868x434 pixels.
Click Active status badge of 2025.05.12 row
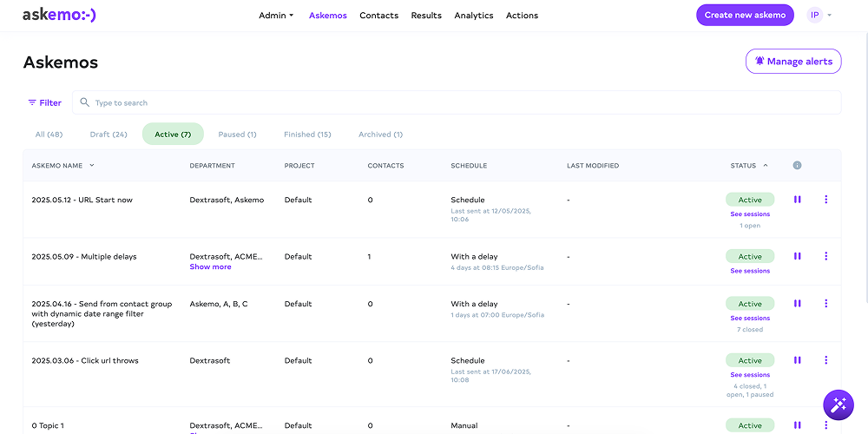pos(750,200)
